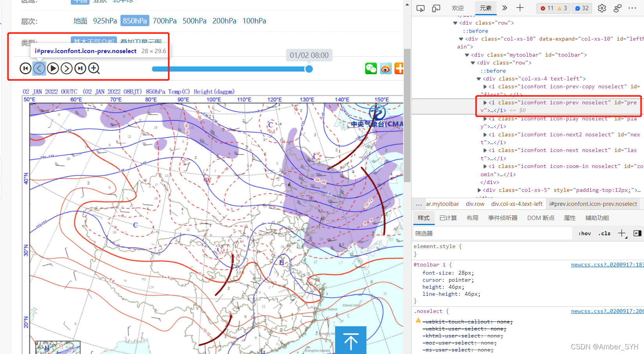Select div.row in the breadcrumb
The height and width of the screenshot is (354, 644).
(475, 204)
